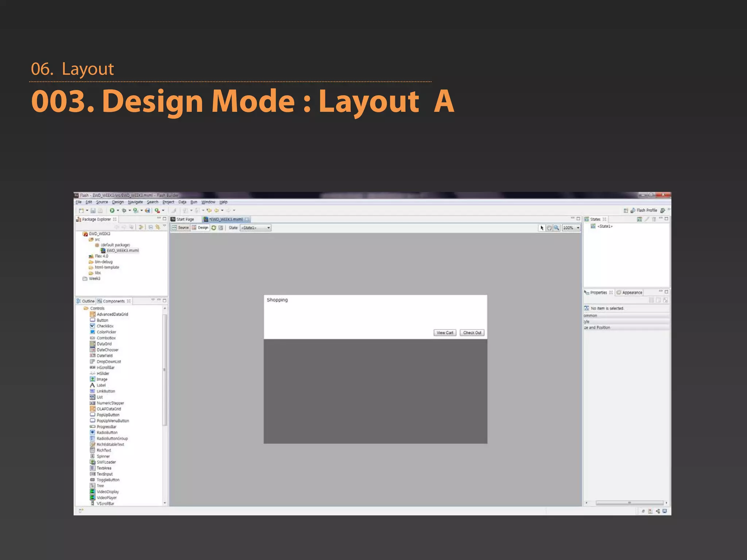Switch to the Start Page tab
This screenshot has width=747, height=560.
pos(183,219)
